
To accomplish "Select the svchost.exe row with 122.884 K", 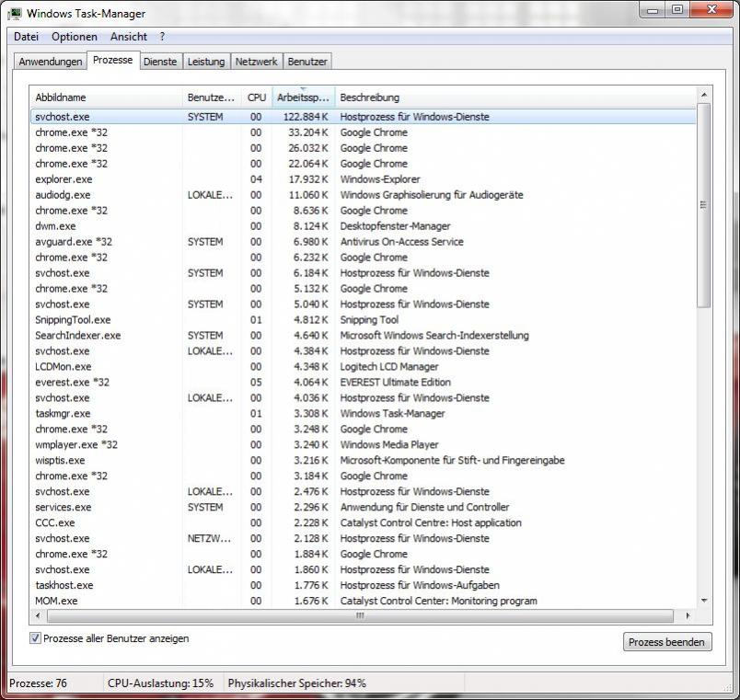I will click(363, 117).
